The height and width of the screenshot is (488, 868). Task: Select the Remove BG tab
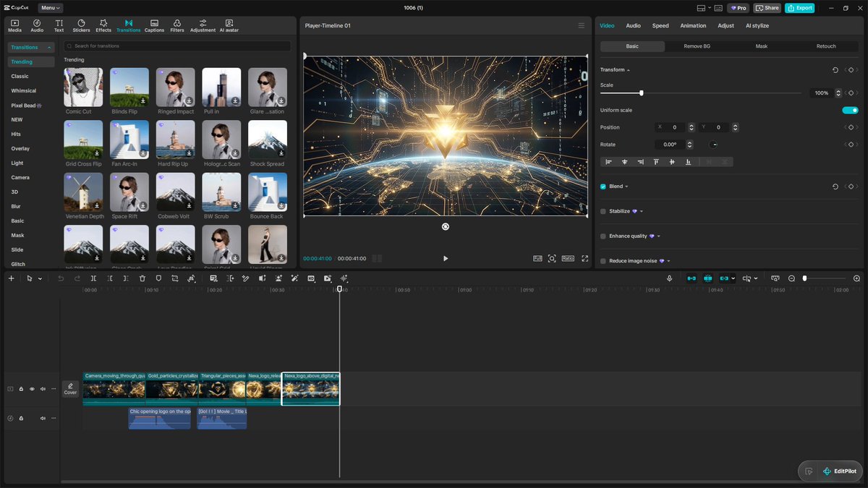pyautogui.click(x=697, y=46)
